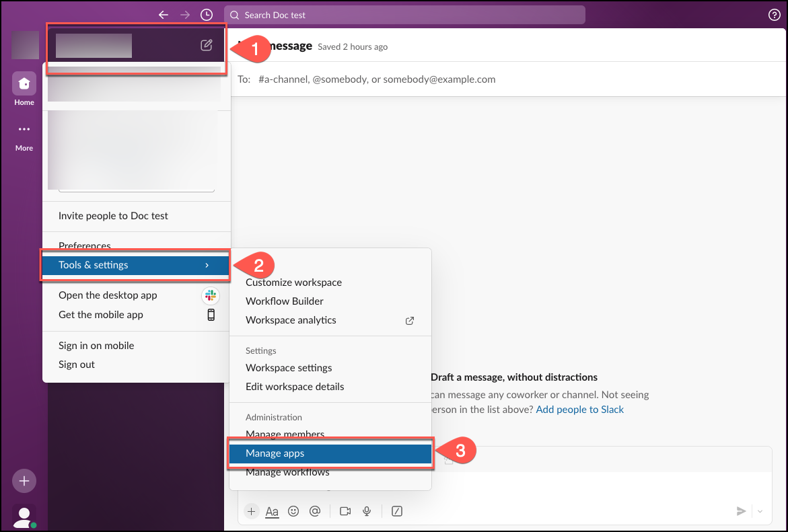Open Customize workspace

point(330,282)
